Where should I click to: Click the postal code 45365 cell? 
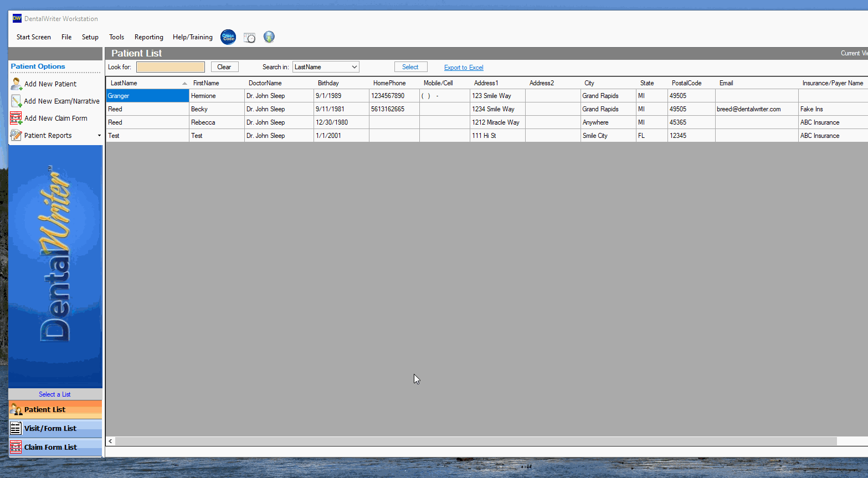691,122
